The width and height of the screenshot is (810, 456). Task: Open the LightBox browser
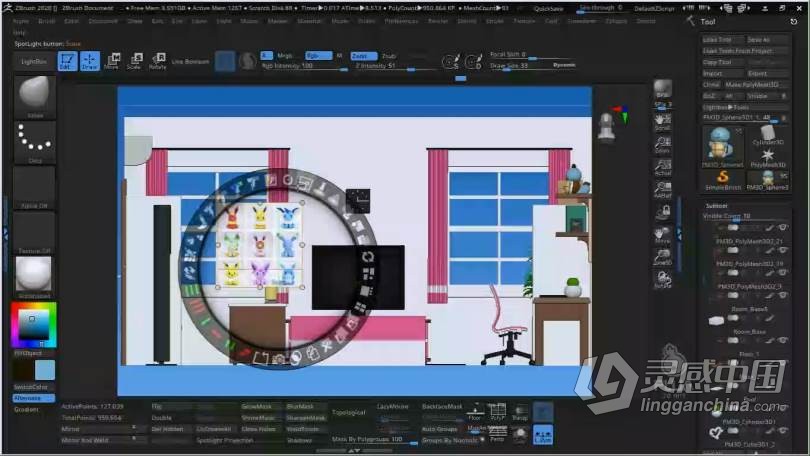34,61
